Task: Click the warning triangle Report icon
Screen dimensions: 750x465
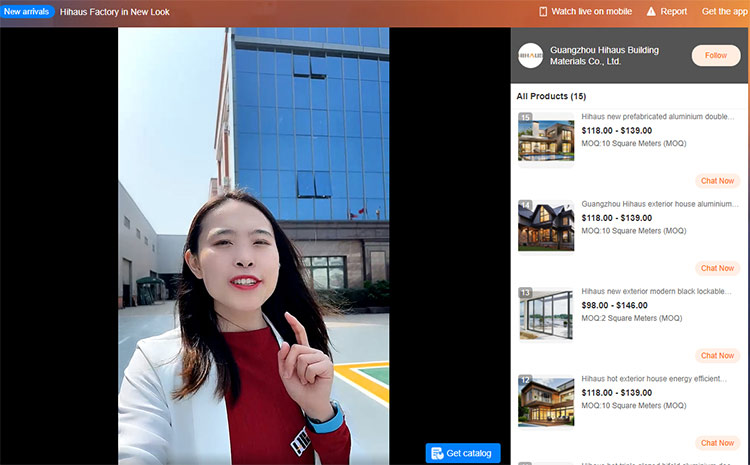Action: 651,11
